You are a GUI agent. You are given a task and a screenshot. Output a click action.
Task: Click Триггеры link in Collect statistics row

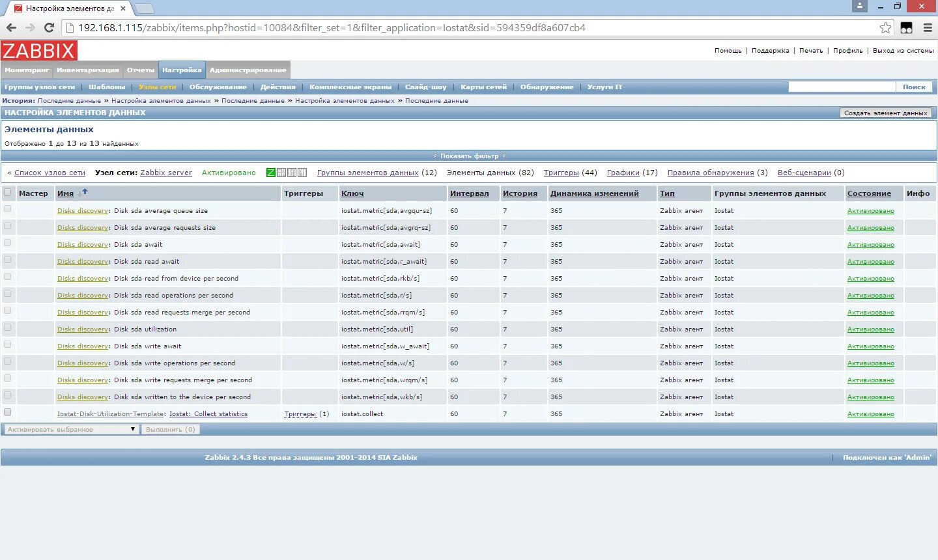(x=300, y=413)
